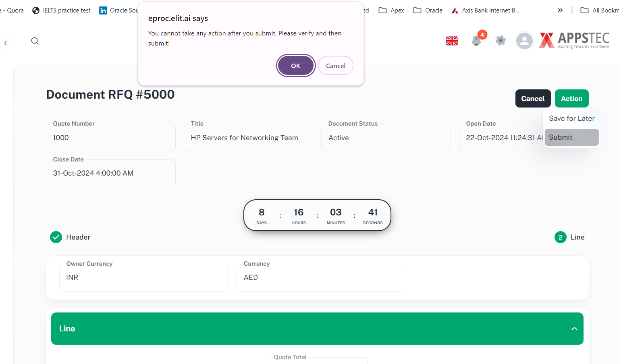Screen dimensions: 619x364
Task: Open the Action dropdown button
Action: [571, 99]
